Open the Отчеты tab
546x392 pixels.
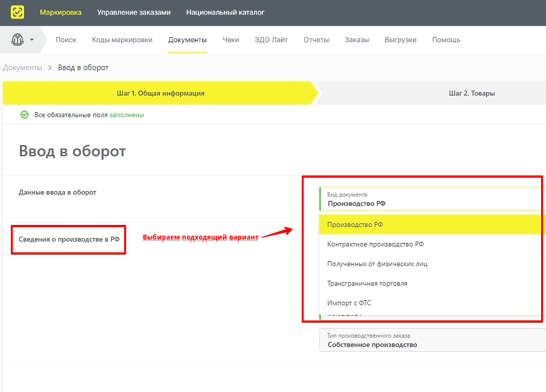[316, 40]
